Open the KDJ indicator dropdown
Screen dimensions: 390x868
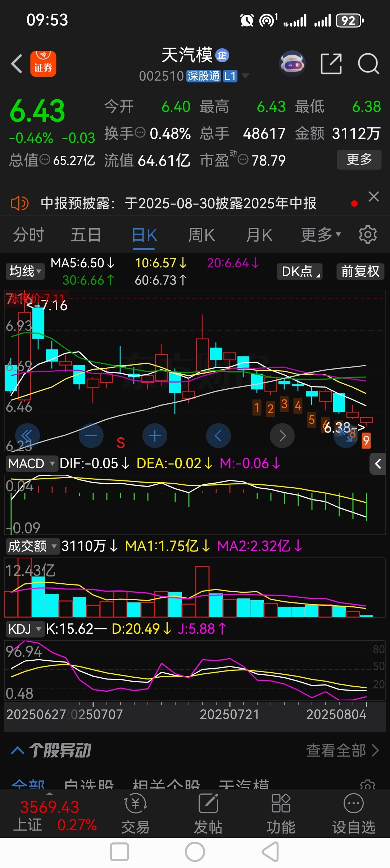pyautogui.click(x=25, y=629)
